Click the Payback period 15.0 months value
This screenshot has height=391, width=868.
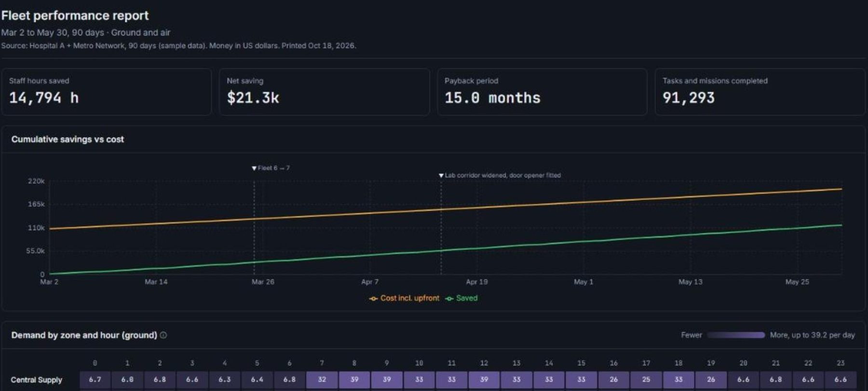(x=492, y=98)
